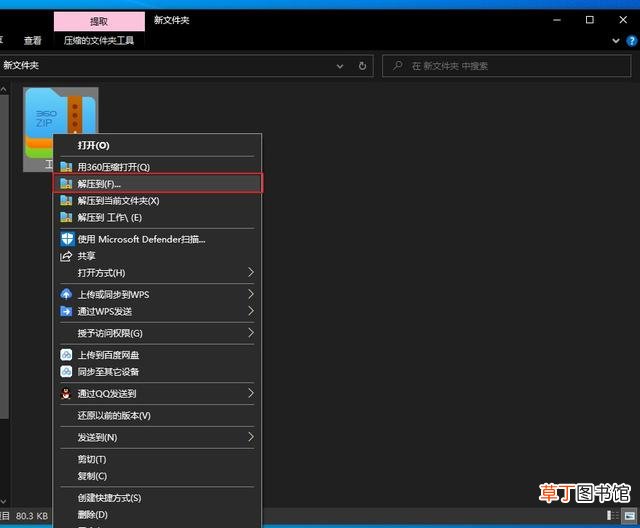
Task: Click the refresh button beside address bar
Action: [362, 66]
